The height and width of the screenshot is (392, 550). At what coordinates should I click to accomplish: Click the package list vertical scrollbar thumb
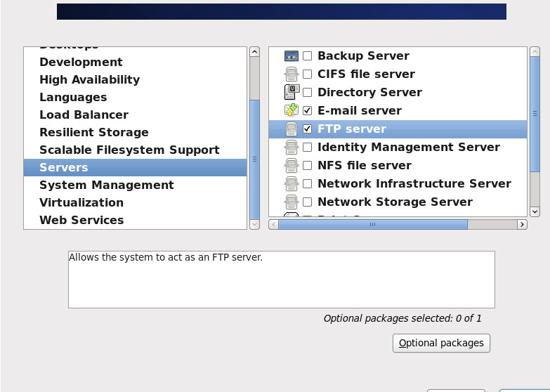point(535,114)
